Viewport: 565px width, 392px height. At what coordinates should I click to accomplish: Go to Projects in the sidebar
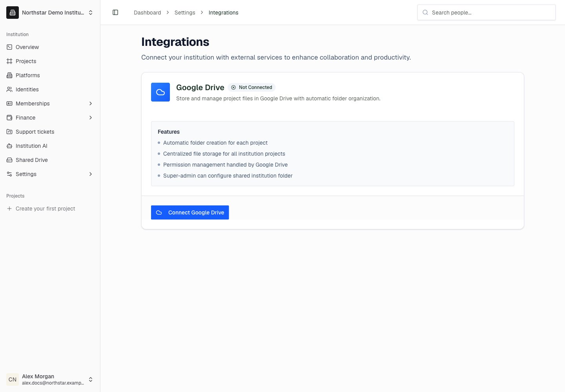click(x=50, y=61)
